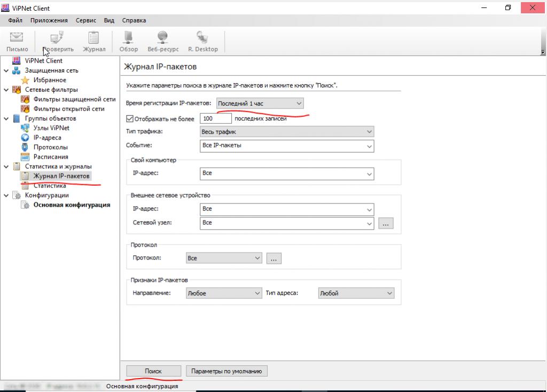Click the Письмо envelope toolbar icon
The width and height of the screenshot is (547, 392).
(x=17, y=37)
